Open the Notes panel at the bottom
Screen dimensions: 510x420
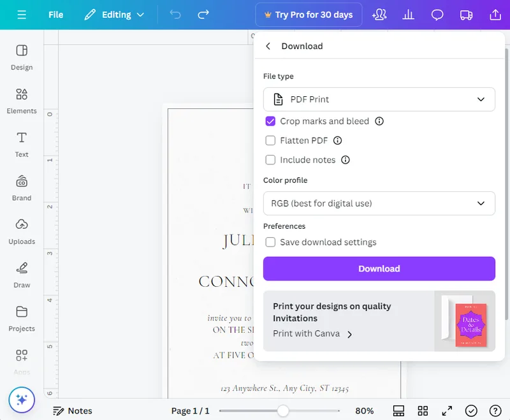point(73,411)
